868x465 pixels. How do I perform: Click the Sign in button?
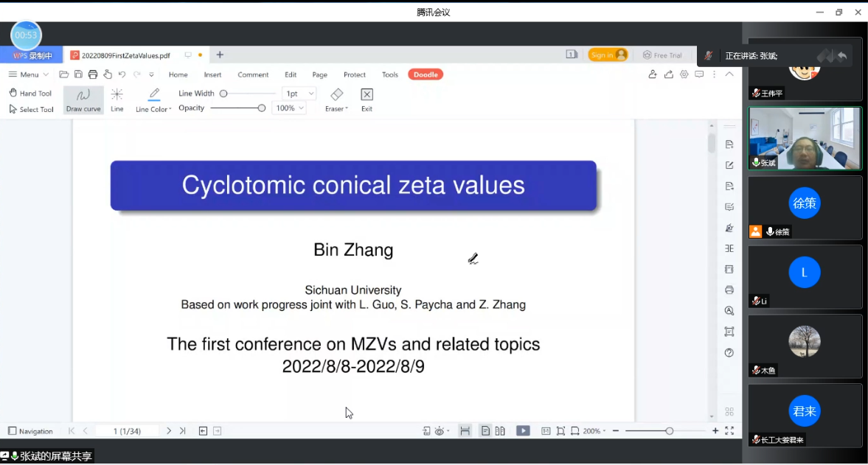[608, 55]
